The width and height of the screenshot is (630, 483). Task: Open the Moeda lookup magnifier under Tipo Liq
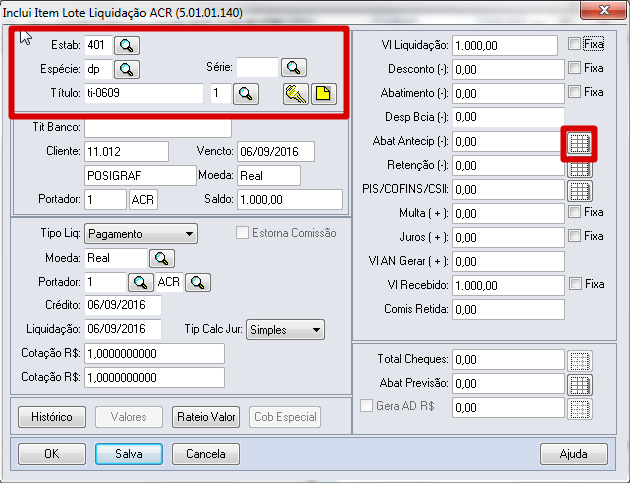pos(162,258)
